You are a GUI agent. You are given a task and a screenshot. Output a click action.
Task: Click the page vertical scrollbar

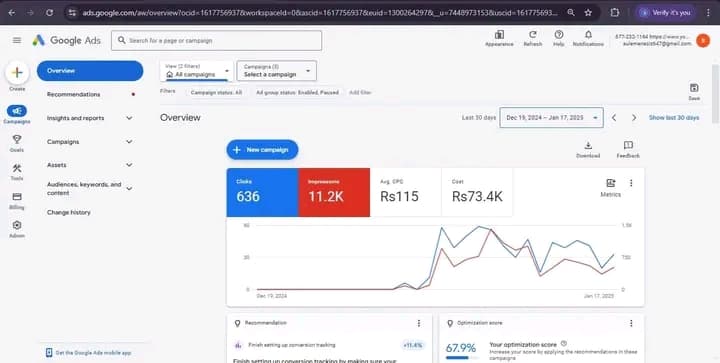pos(715,94)
